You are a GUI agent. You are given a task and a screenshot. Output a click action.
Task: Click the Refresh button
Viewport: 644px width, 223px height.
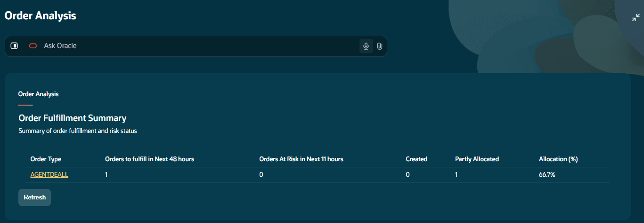pos(34,198)
